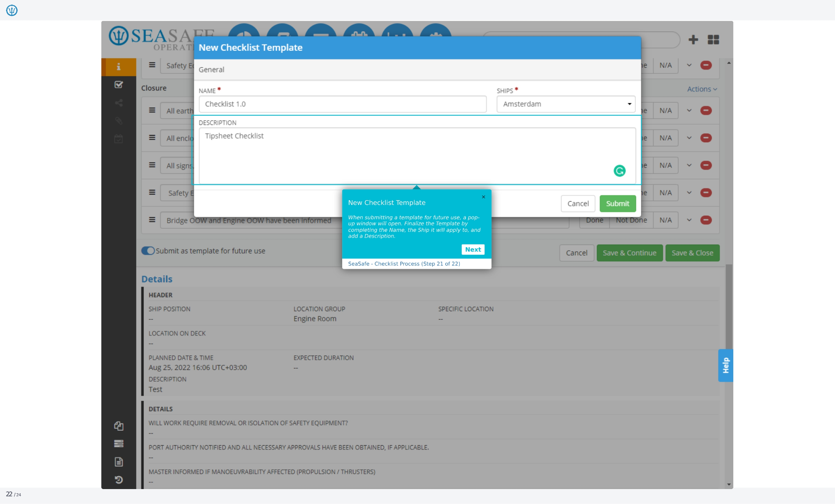The height and width of the screenshot is (504, 835).
Task: Expand chevron on 'All signs' row
Action: 689,165
